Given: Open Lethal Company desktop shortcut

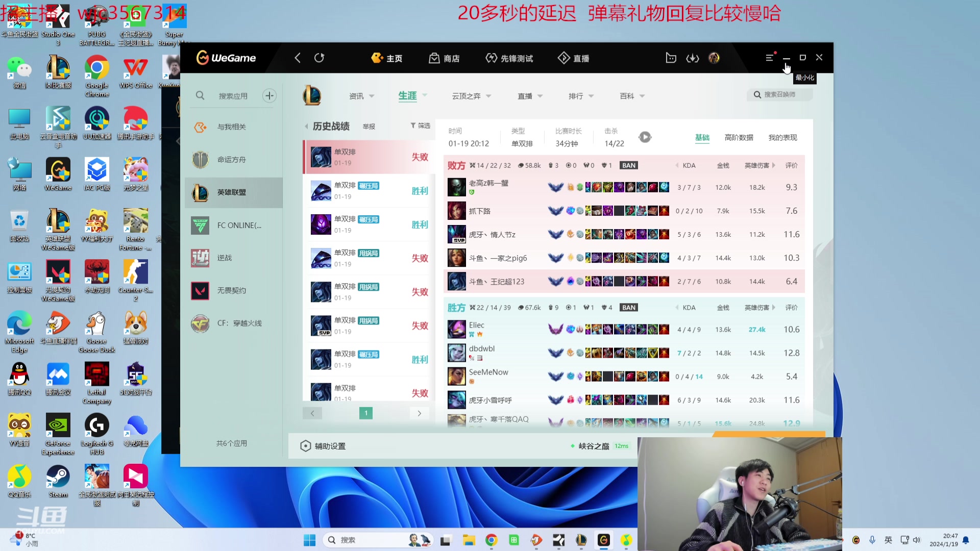Looking at the screenshot, I should pos(97,383).
